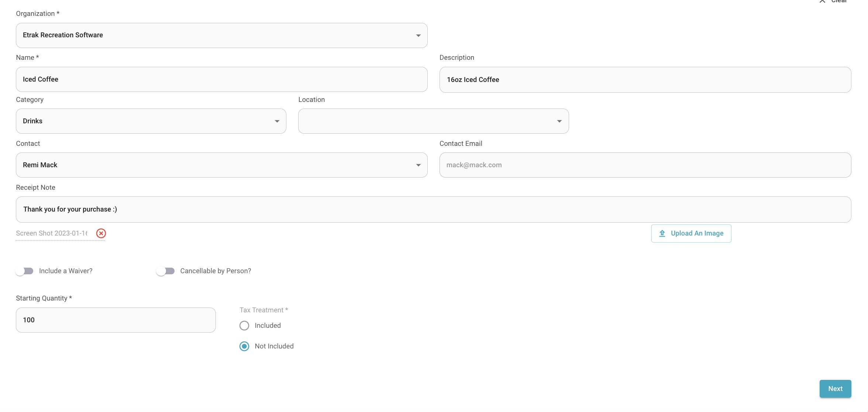Click Upload An Image button
This screenshot has height=412, width=868.
[691, 233]
